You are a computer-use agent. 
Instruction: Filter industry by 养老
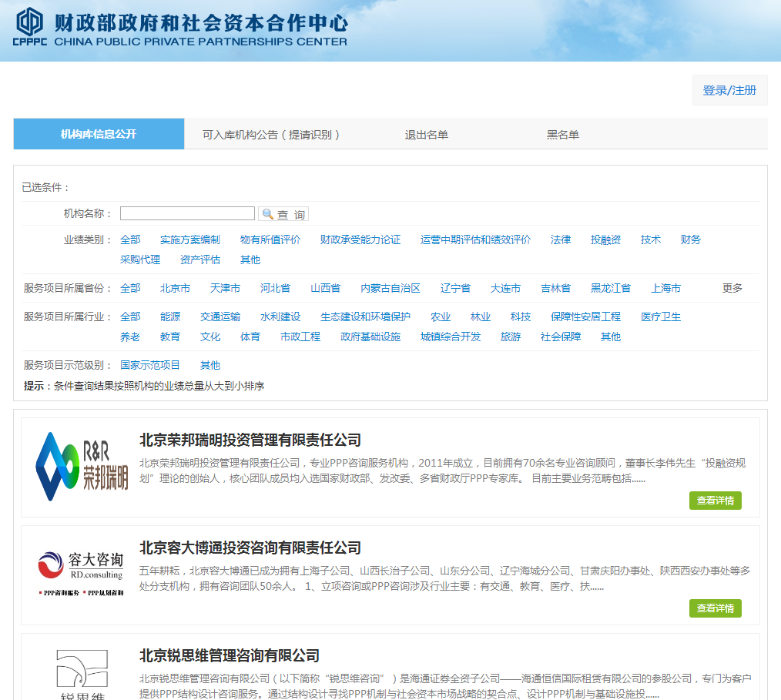coord(130,337)
